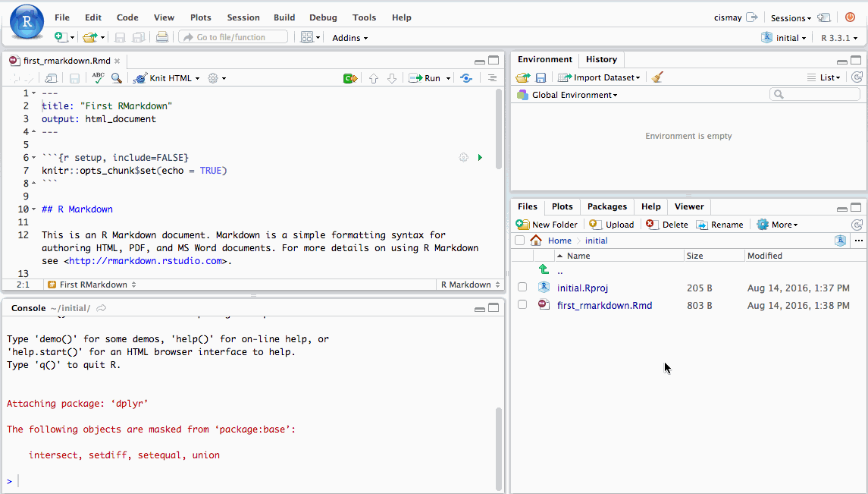Viewport: 868px width, 494px height.
Task: Check the box next to initial.Rproj
Action: 522,288
